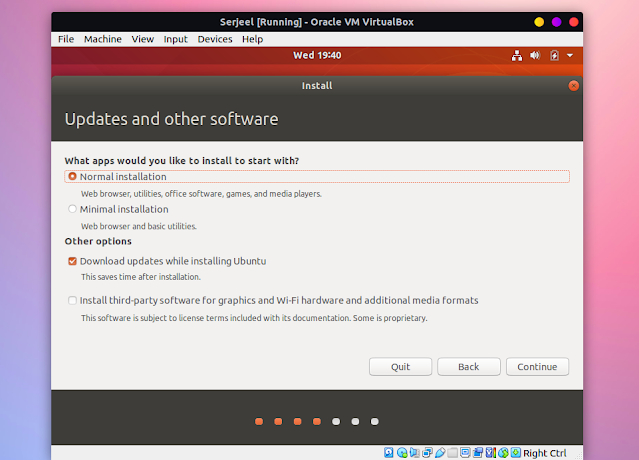Click the text 'Web browser and basic utilities.'
The width and height of the screenshot is (639, 460).
(x=139, y=226)
